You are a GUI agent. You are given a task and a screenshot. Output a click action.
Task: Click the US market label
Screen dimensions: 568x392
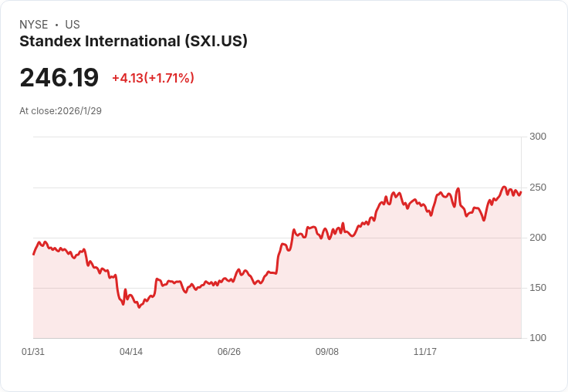pos(73,25)
